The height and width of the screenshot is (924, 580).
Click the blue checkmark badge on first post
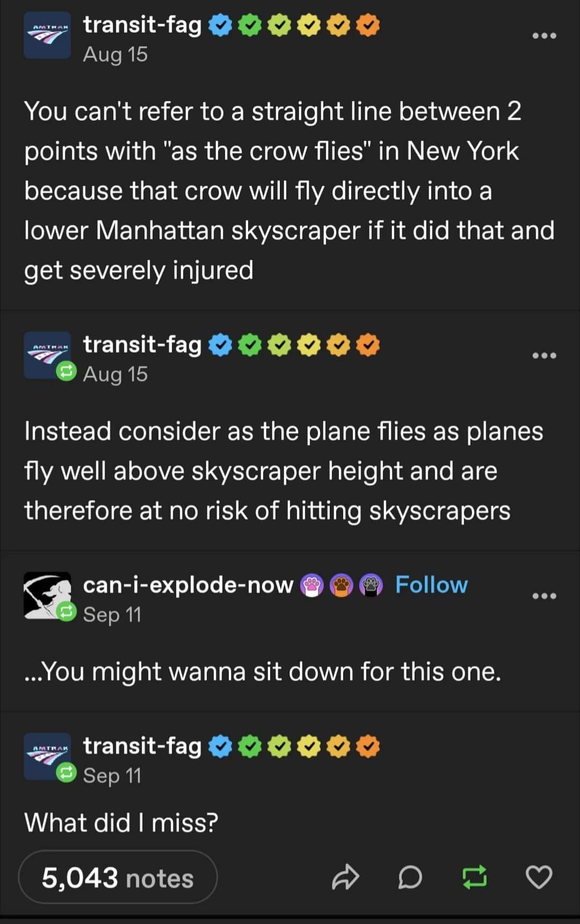[219, 25]
